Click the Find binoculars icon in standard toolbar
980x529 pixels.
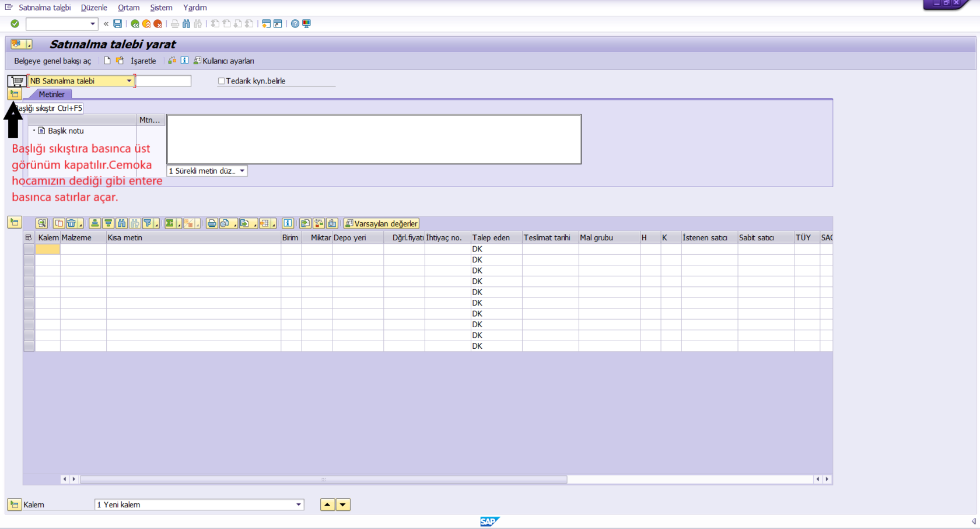click(187, 24)
